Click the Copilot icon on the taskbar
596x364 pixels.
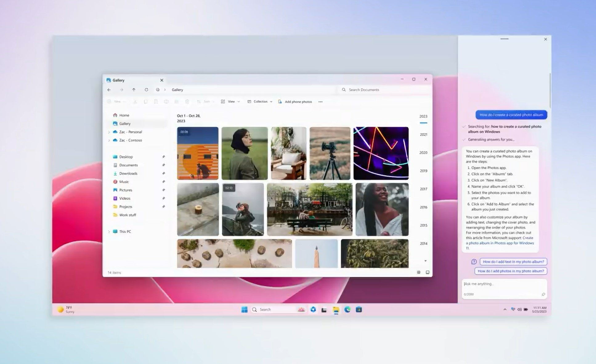point(313,310)
